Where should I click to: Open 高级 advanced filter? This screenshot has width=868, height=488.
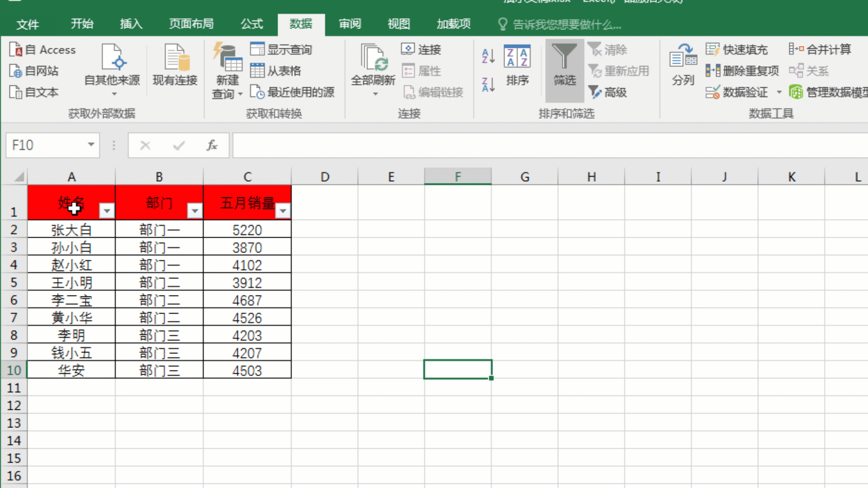[607, 92]
